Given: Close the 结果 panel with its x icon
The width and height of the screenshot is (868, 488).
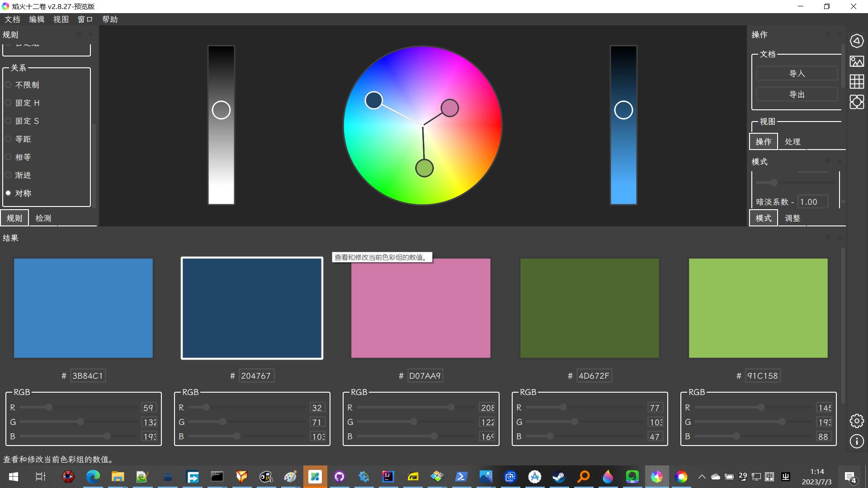Looking at the screenshot, I should tap(840, 238).
